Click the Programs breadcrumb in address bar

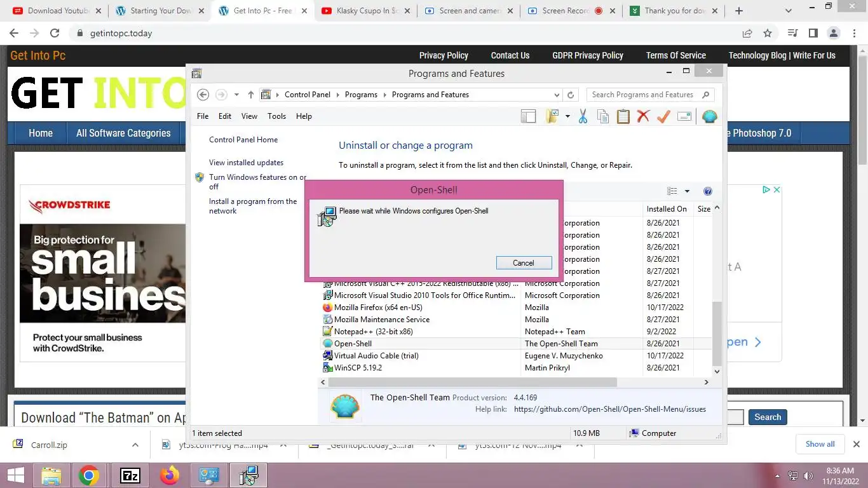point(361,95)
